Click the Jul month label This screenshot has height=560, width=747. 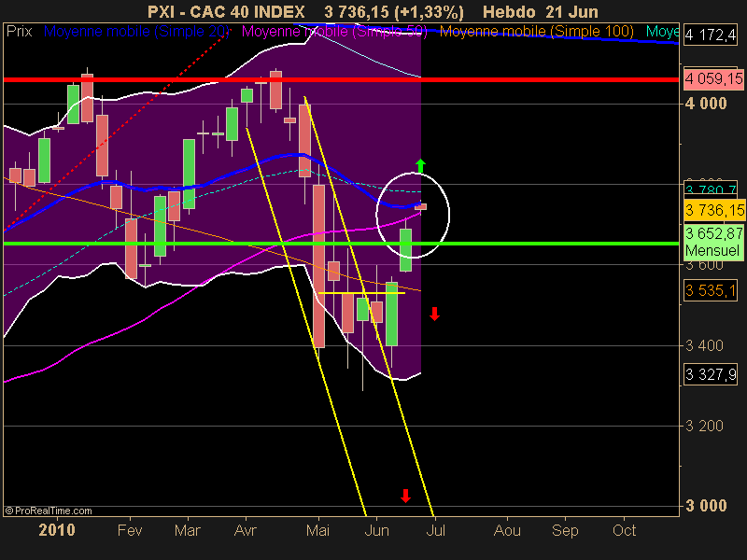pos(435,530)
